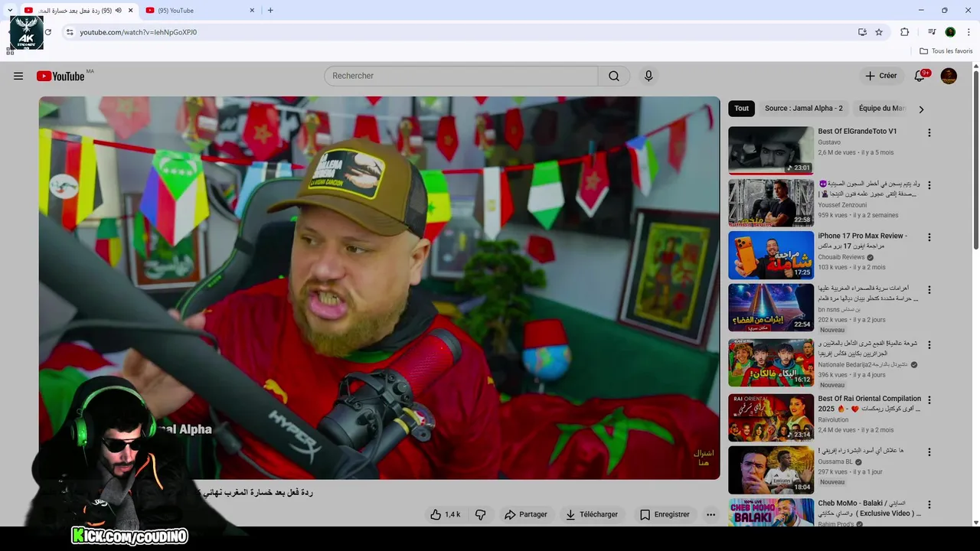Click the subscribe overlay on the video
This screenshot has width=980, height=551.
(x=704, y=458)
